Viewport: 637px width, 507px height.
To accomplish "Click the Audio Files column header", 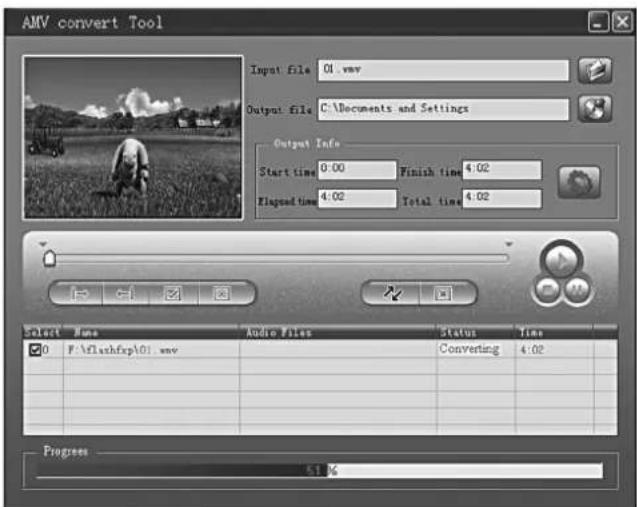I will pos(338,332).
